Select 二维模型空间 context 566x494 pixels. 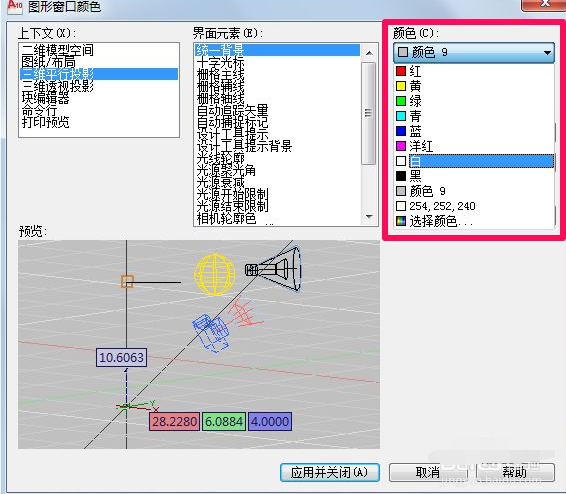pyautogui.click(x=58, y=50)
